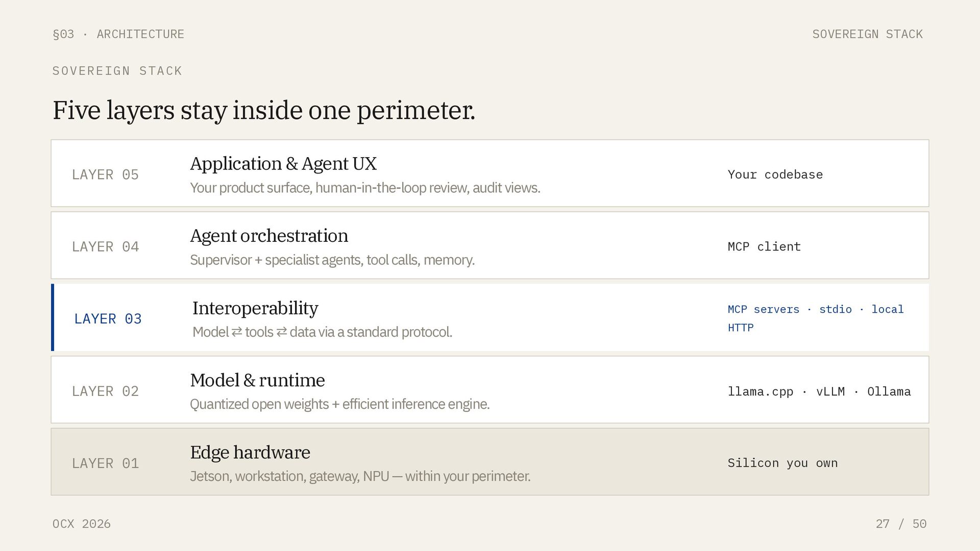Image resolution: width=980 pixels, height=551 pixels.
Task: Click the "LAYER 01" label
Action: pyautogui.click(x=105, y=463)
